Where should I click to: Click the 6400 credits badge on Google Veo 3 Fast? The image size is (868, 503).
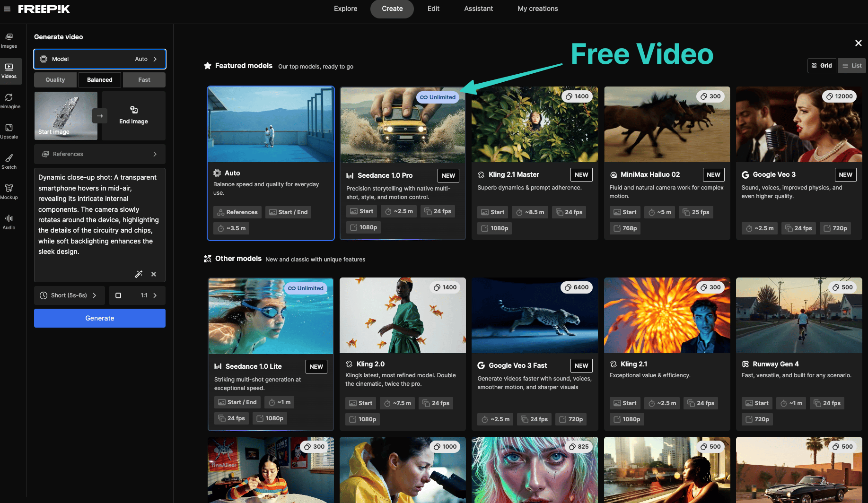click(x=577, y=287)
